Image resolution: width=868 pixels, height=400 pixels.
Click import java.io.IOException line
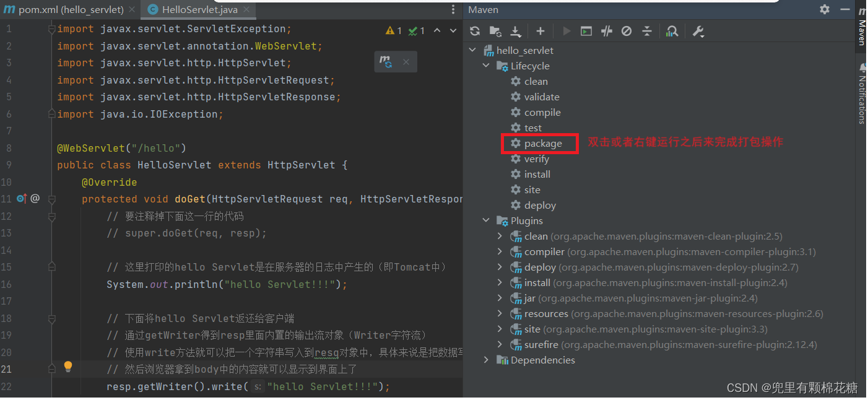click(140, 114)
